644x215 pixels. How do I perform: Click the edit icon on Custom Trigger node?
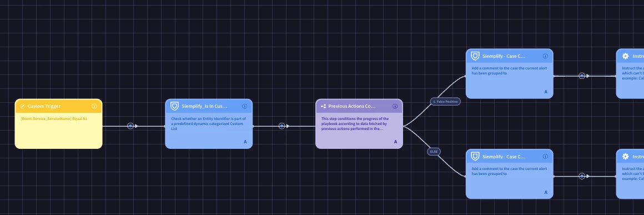tap(22, 106)
